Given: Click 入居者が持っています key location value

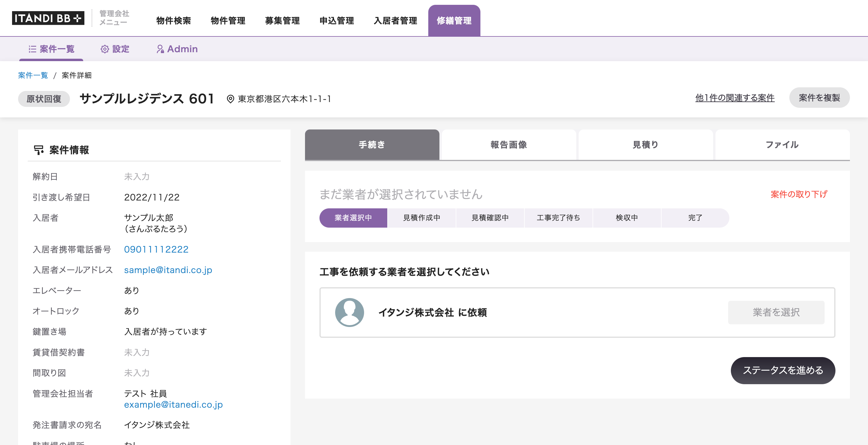Looking at the screenshot, I should point(166,332).
